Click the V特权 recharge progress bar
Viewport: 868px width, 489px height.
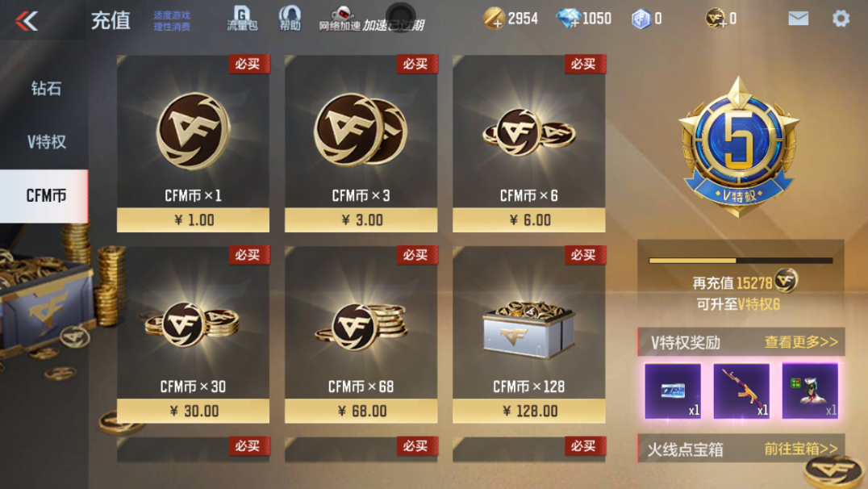click(741, 261)
